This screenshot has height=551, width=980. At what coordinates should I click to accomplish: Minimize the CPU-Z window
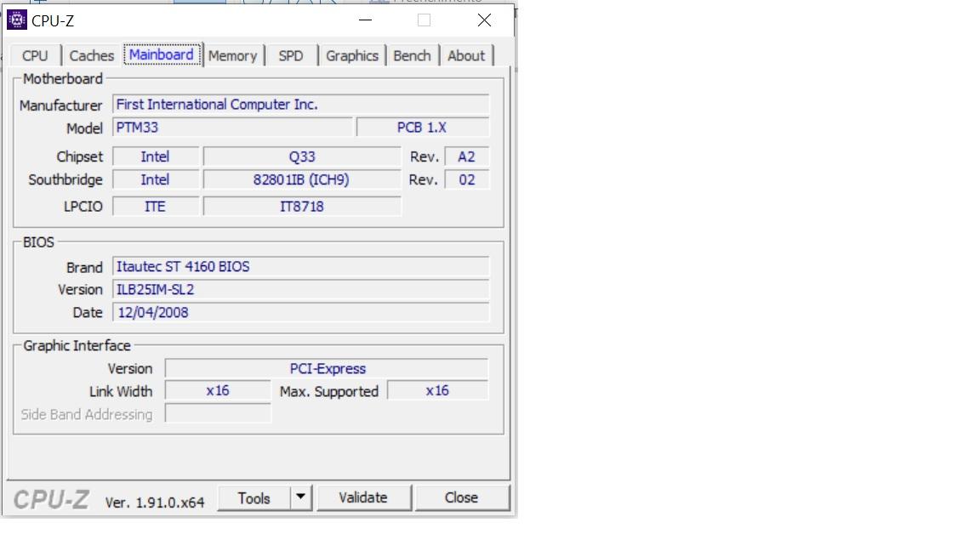tap(366, 20)
